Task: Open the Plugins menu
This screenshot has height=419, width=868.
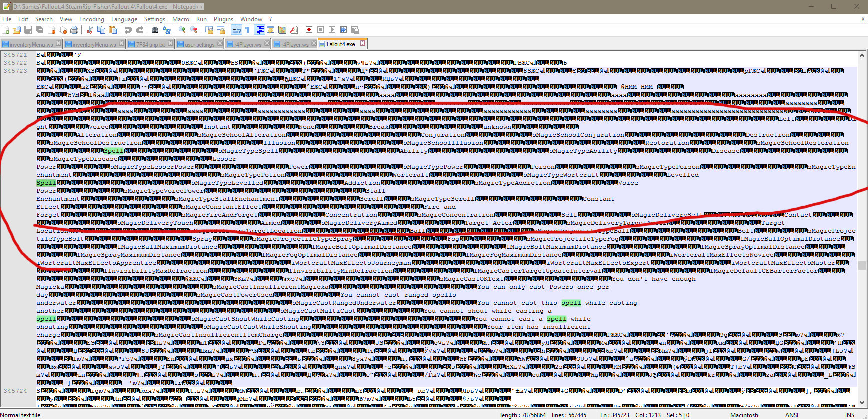Action: coord(223,19)
